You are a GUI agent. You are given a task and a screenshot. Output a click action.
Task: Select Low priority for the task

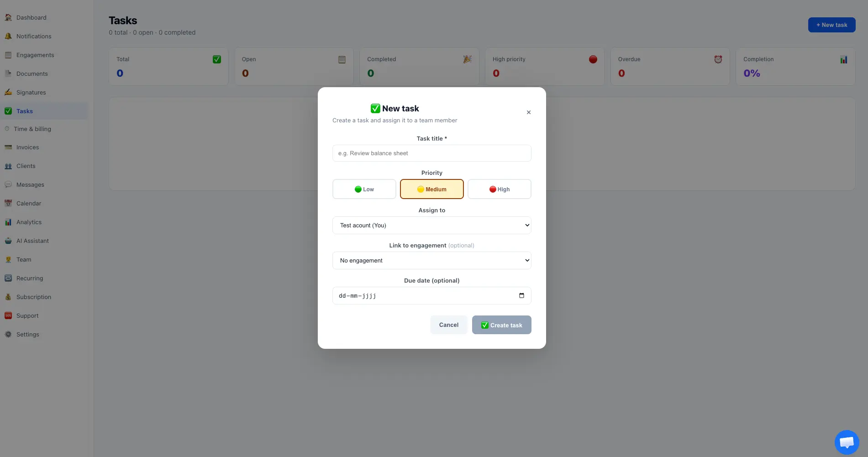point(364,189)
